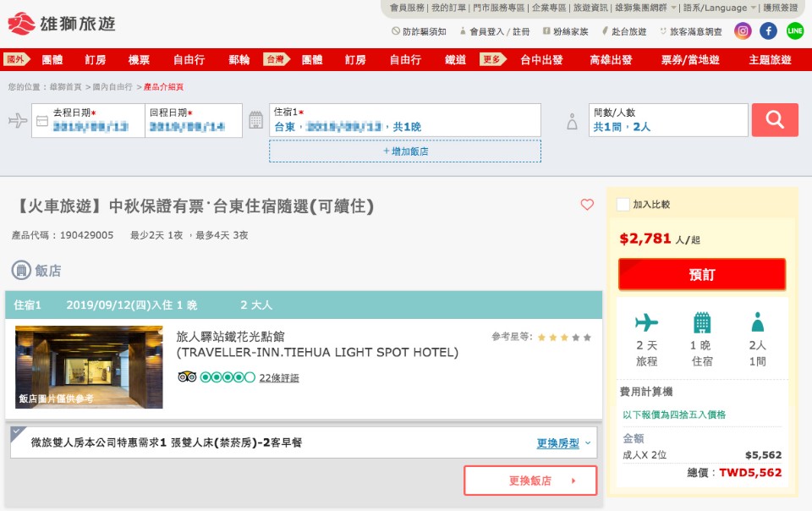Image resolution: width=812 pixels, height=511 pixels.
Task: Open the 鐵道 menu item
Action: point(455,59)
